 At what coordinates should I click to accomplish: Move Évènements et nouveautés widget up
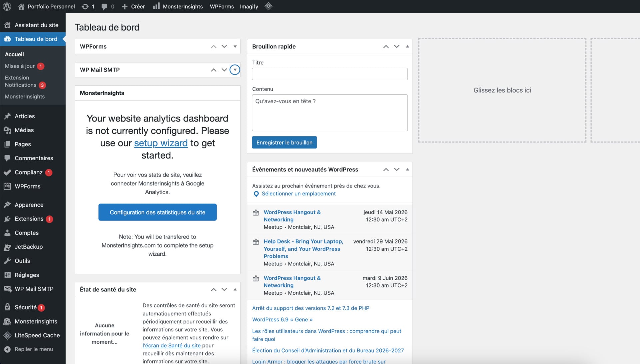click(386, 170)
